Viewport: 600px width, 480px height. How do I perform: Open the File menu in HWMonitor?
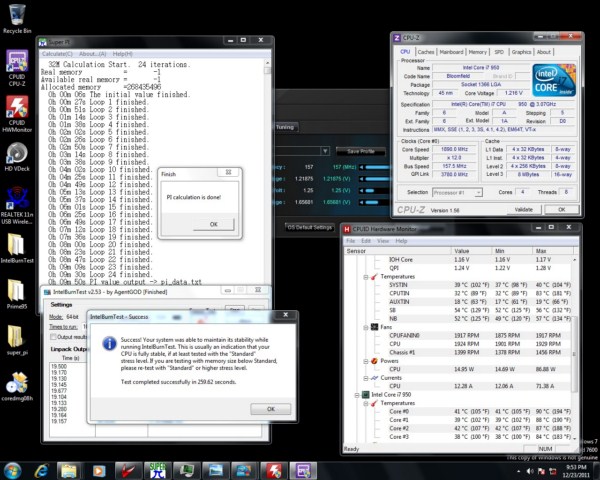(x=351, y=241)
